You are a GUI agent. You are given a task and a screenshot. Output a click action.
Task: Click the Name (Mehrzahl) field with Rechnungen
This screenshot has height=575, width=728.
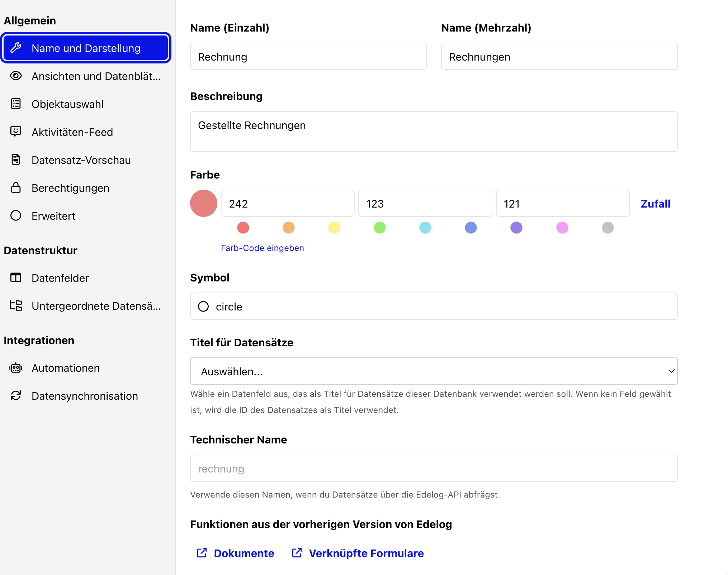(559, 57)
